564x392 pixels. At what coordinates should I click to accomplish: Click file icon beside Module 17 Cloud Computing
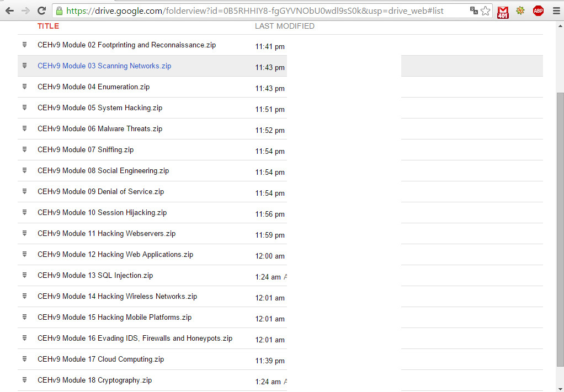(x=24, y=358)
